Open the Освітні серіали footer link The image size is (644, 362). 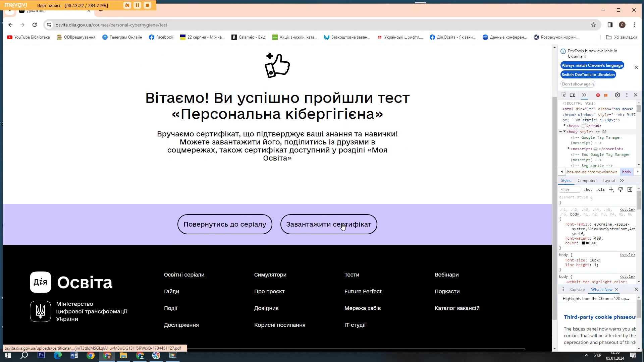(184, 275)
